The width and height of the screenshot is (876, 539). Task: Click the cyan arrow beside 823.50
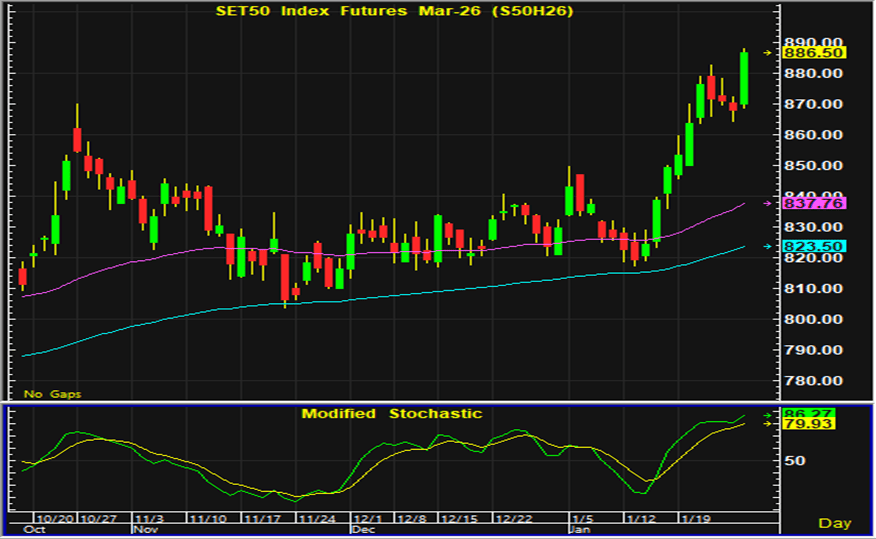coord(767,246)
